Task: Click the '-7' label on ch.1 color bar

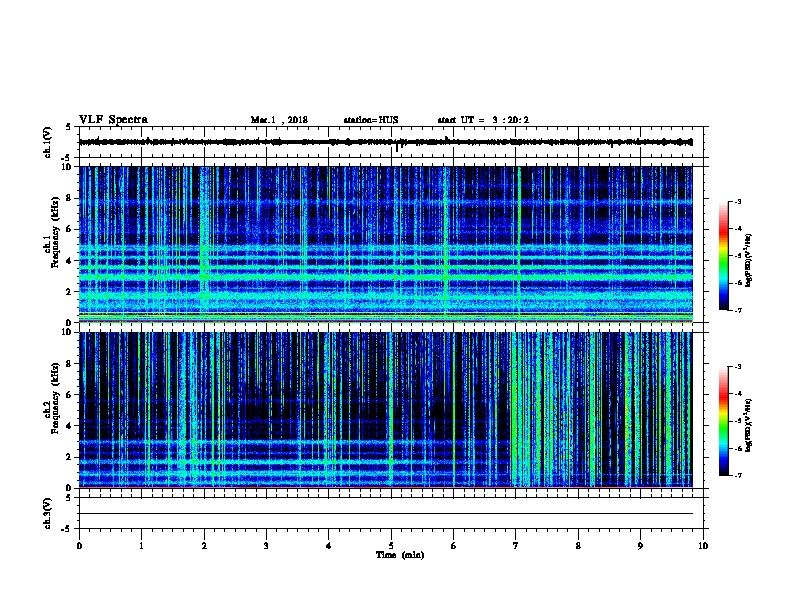Action: click(737, 310)
